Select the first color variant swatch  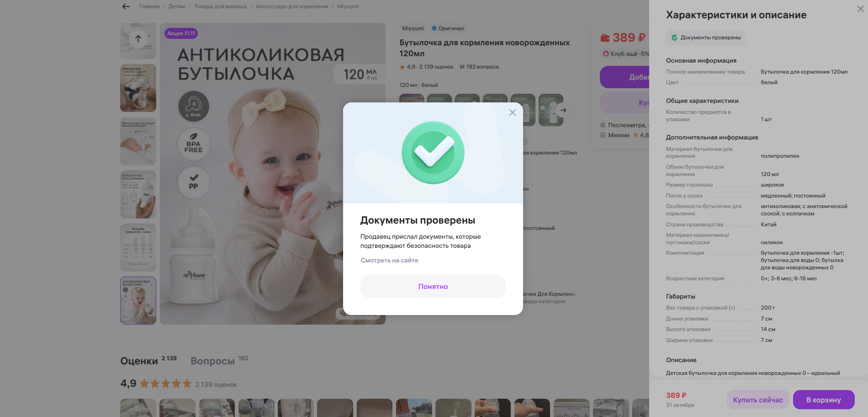[412, 98]
